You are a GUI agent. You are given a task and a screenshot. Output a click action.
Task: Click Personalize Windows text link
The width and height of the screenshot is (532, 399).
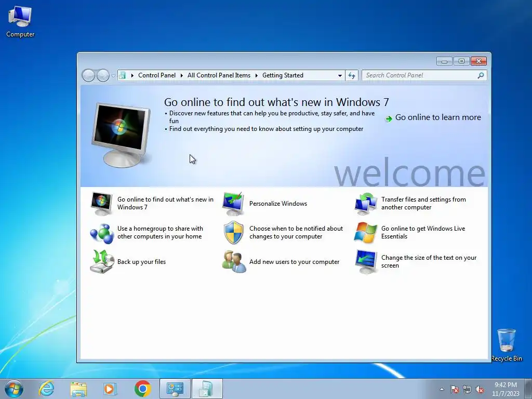pos(278,204)
